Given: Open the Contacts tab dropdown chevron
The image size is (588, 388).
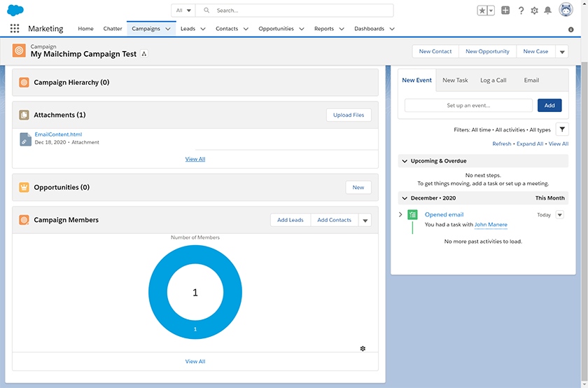Looking at the screenshot, I should pyautogui.click(x=246, y=29).
